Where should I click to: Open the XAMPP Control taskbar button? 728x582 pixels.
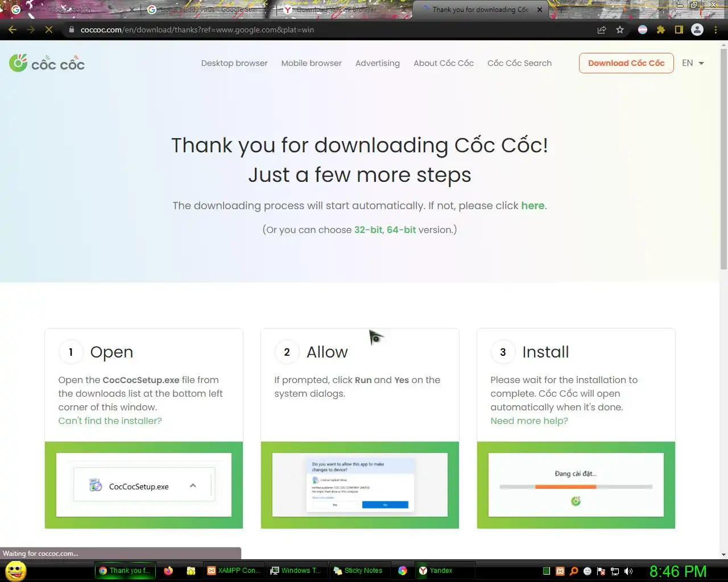[234, 571]
